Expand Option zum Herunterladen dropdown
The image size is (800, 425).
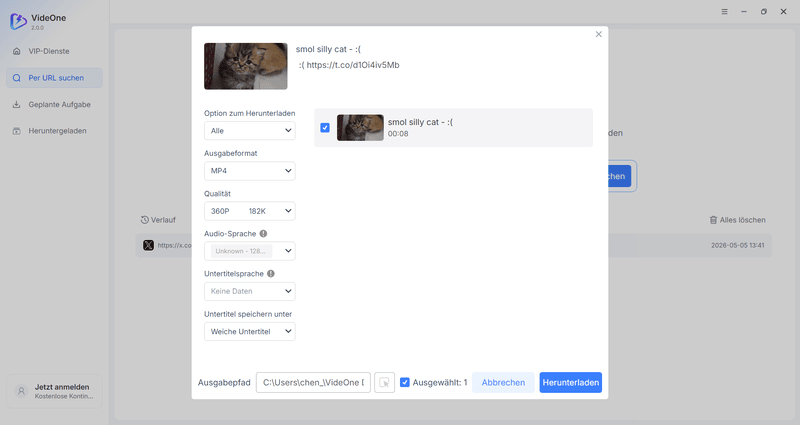249,131
